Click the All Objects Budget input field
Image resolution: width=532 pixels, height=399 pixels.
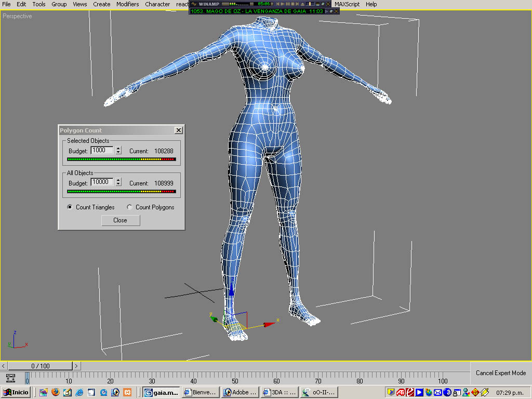(x=102, y=182)
